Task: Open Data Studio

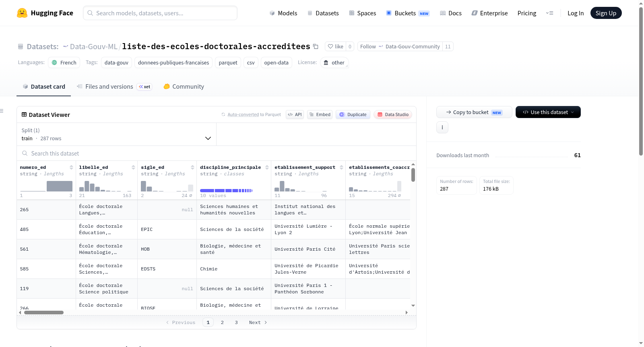Action: click(x=393, y=114)
